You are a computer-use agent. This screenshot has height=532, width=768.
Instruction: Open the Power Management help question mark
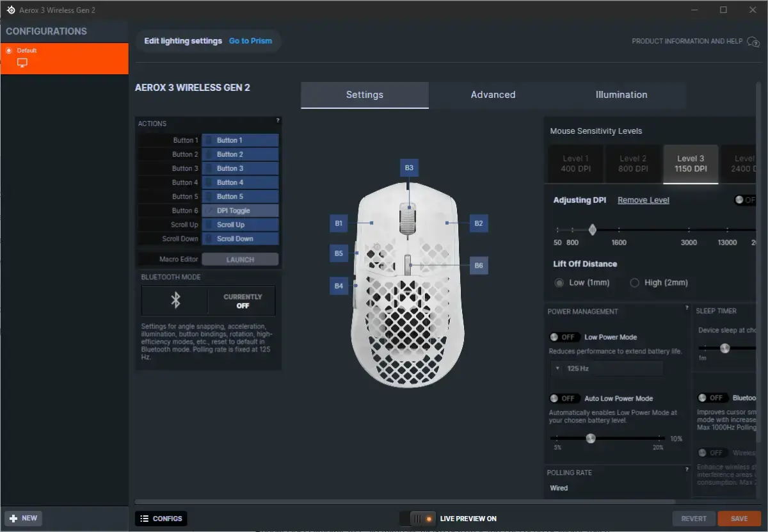[x=687, y=308]
